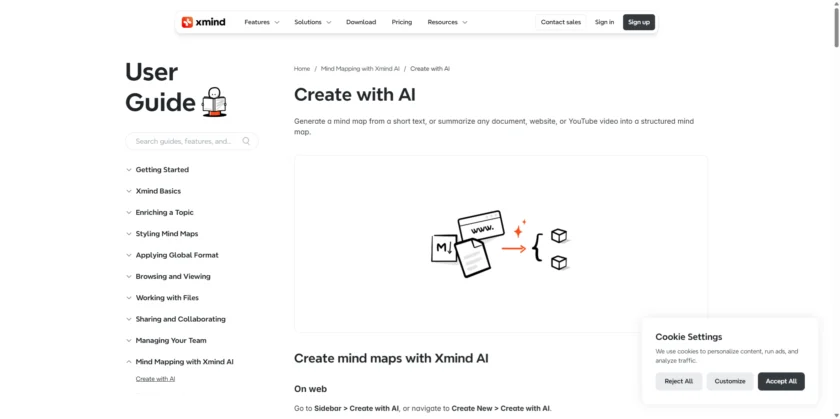This screenshot has width=840, height=419.
Task: Open the Pricing menu item
Action: tap(402, 22)
